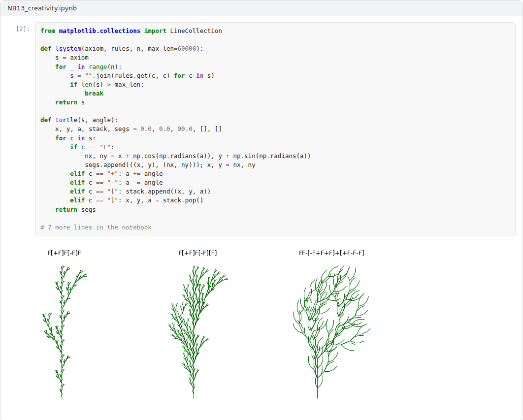This screenshot has height=420, width=523.
Task: Click the rules.get join expression line
Action: [x=142, y=76]
